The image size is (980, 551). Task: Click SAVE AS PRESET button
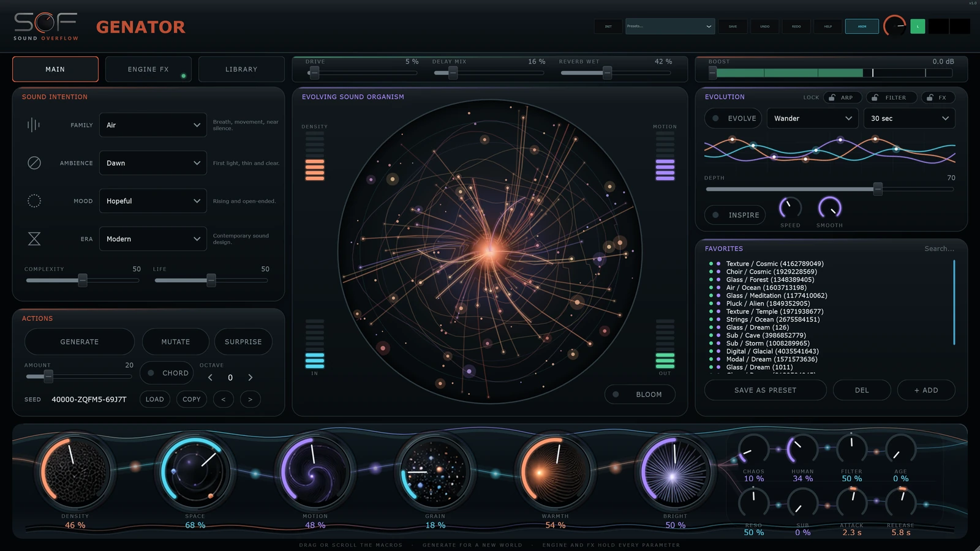click(x=766, y=390)
